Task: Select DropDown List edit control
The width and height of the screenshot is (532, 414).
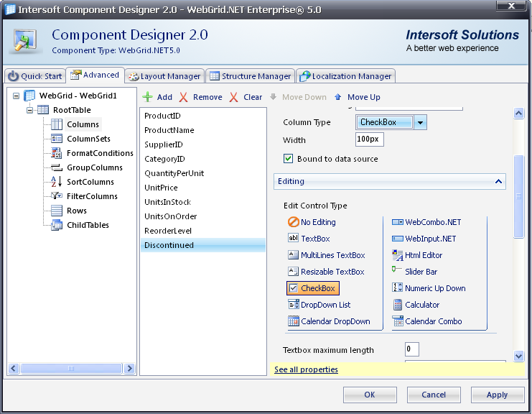Action: pyautogui.click(x=319, y=305)
